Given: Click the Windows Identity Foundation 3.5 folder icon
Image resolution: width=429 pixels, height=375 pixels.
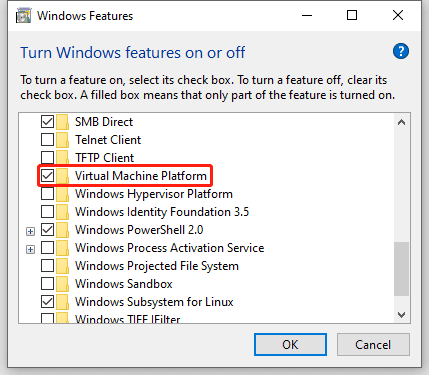Looking at the screenshot, I should coord(62,212).
